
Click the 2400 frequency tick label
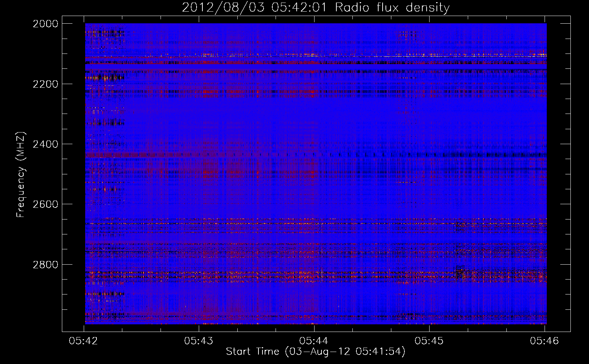pyautogui.click(x=46, y=144)
